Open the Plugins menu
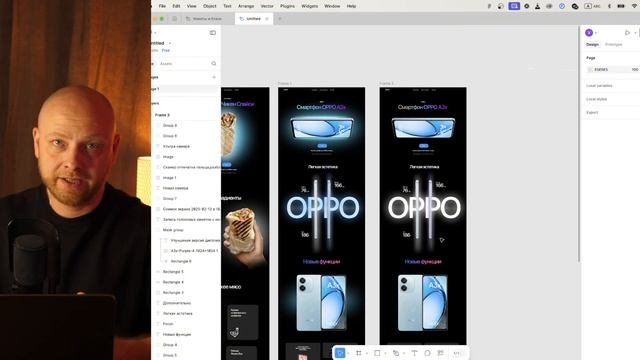Screen dimensions: 640x360 click(287, 6)
